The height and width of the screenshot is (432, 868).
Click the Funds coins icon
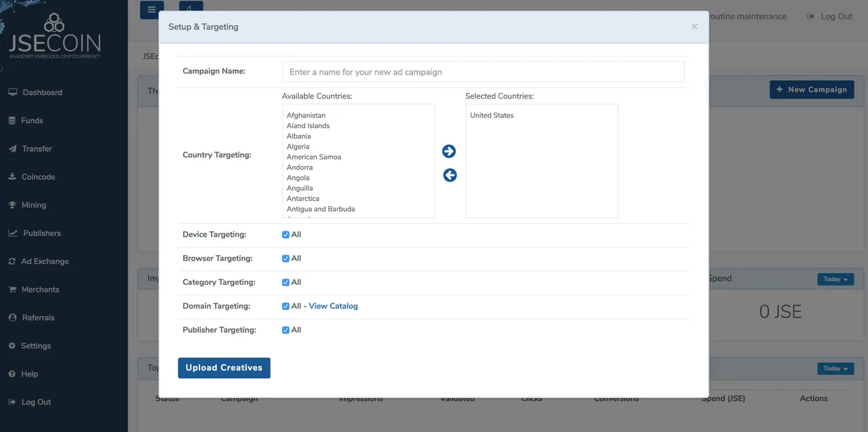click(x=12, y=121)
